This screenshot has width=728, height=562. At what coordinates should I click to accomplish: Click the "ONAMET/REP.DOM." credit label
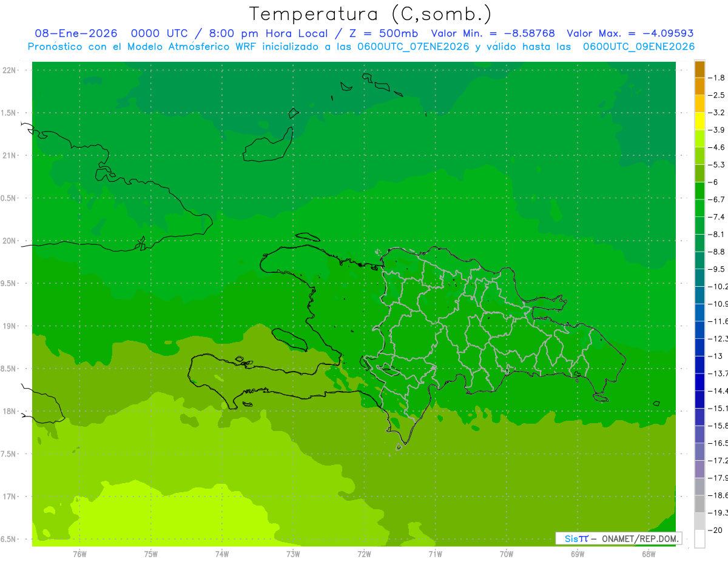[640, 538]
